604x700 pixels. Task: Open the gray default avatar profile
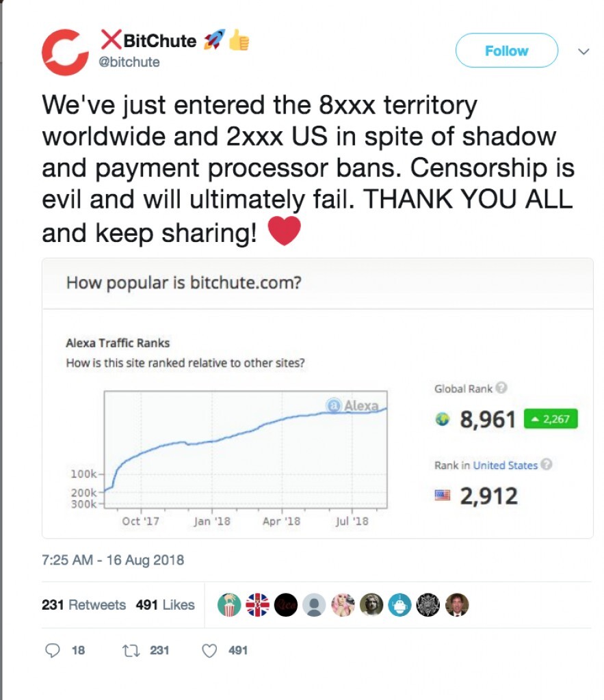314,604
